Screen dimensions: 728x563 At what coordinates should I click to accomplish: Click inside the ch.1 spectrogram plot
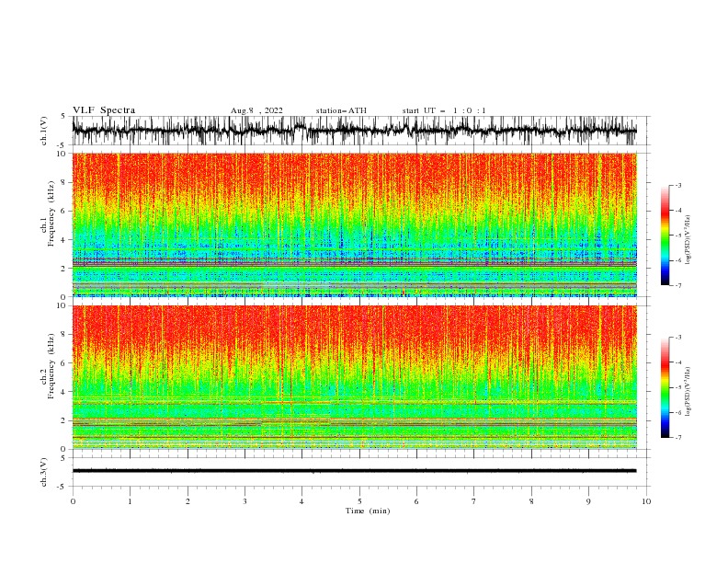pos(354,224)
